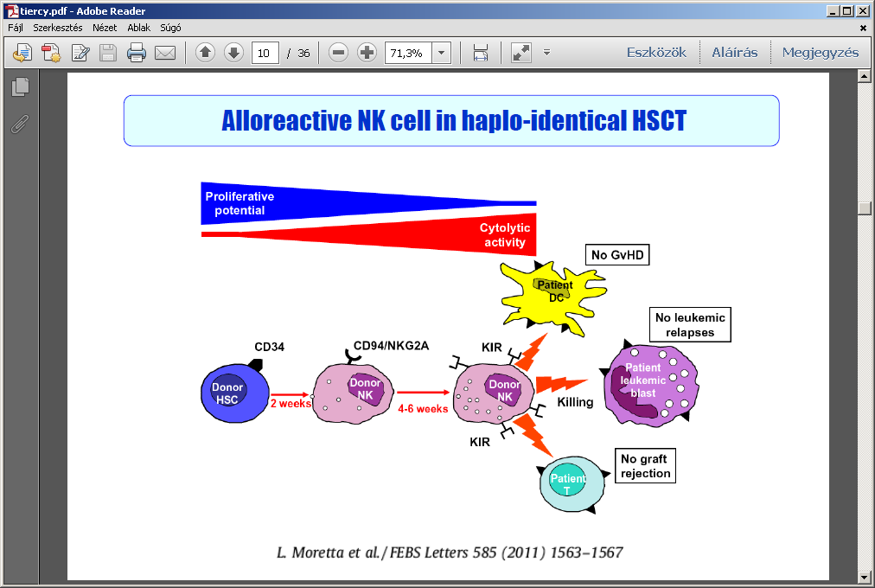Open the Eszközök pane

(x=656, y=53)
